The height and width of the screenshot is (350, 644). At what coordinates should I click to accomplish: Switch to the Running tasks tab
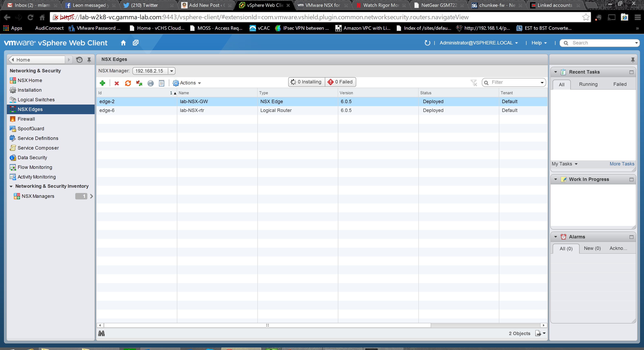[x=588, y=84]
